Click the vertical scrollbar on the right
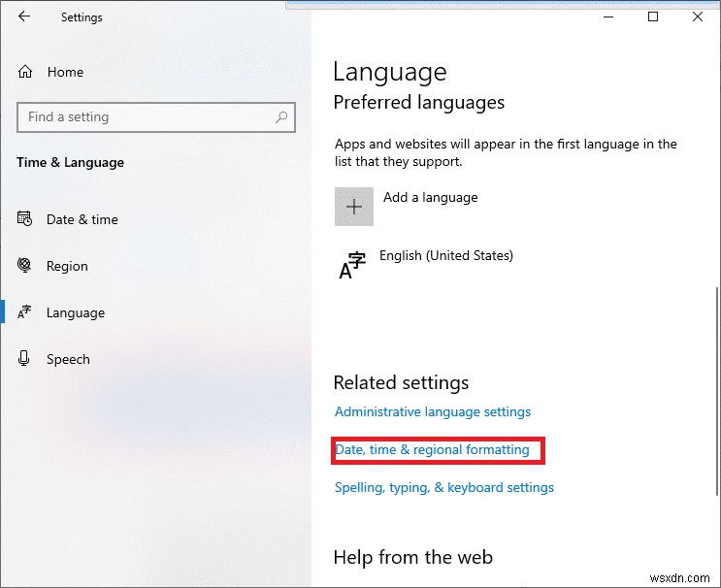The image size is (721, 588). (717, 391)
